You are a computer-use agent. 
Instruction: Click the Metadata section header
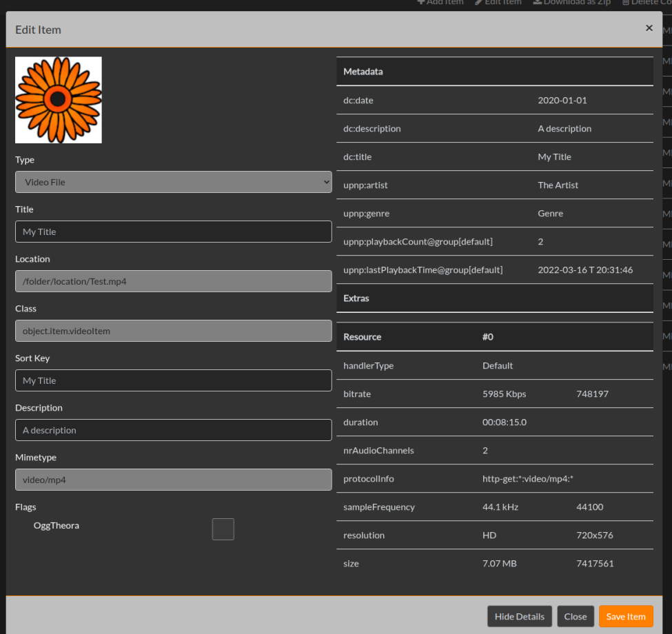(x=495, y=72)
